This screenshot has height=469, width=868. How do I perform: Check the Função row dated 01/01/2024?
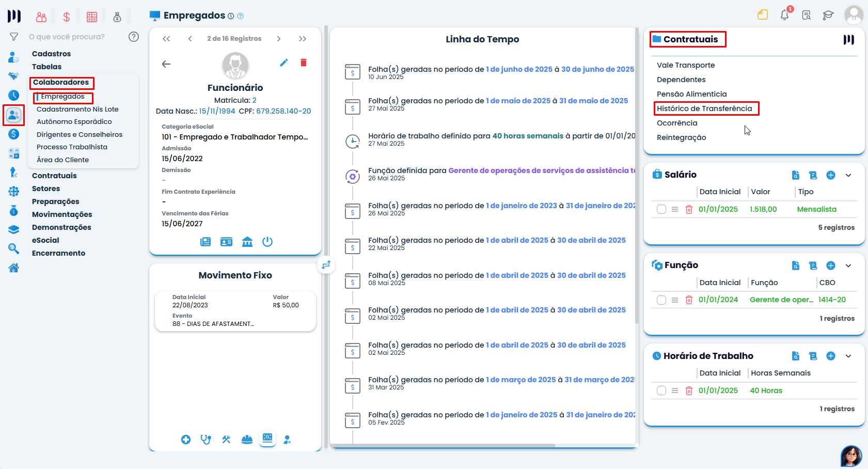661,300
